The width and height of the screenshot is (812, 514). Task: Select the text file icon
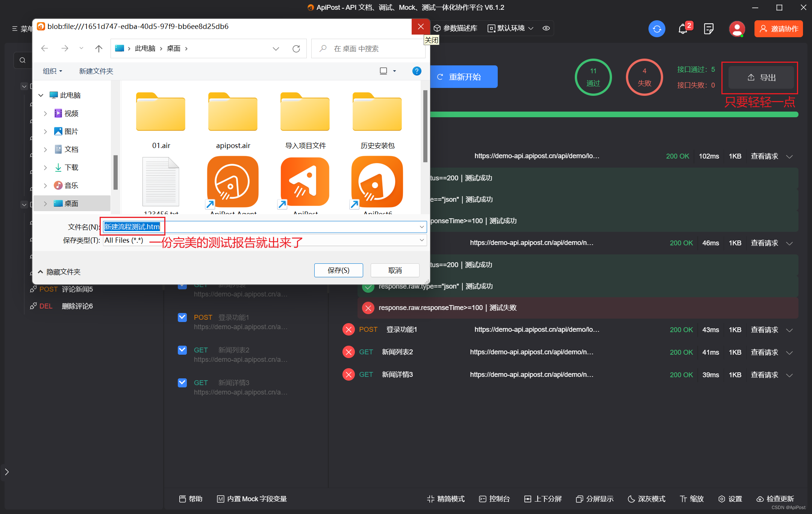161,182
